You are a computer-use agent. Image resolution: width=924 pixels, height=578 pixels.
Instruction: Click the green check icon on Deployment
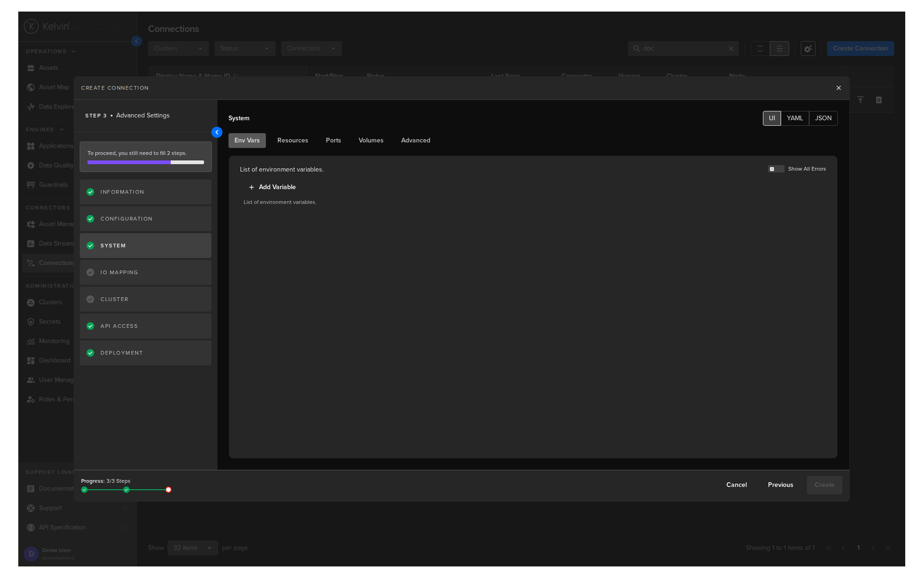(x=90, y=353)
